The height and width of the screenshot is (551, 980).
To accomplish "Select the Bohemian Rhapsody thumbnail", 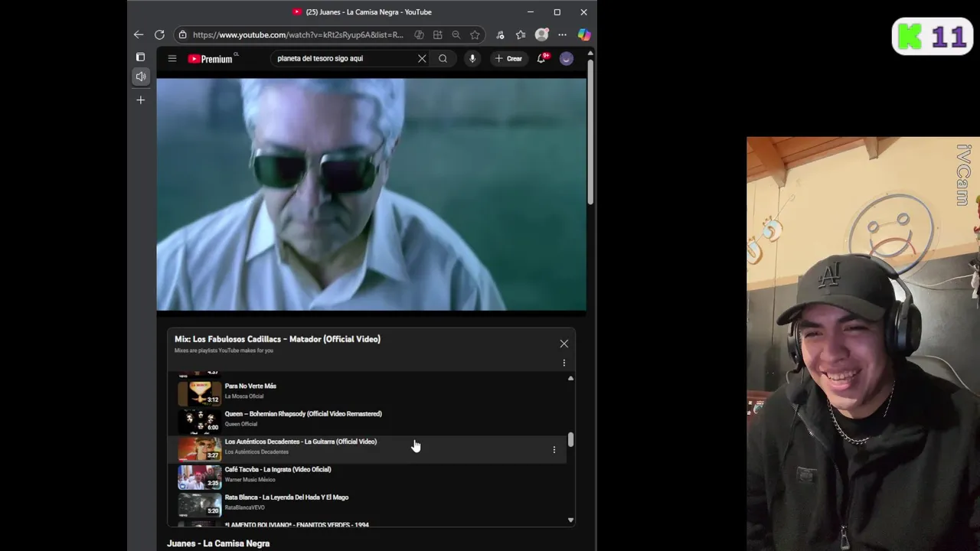I will 200,421.
